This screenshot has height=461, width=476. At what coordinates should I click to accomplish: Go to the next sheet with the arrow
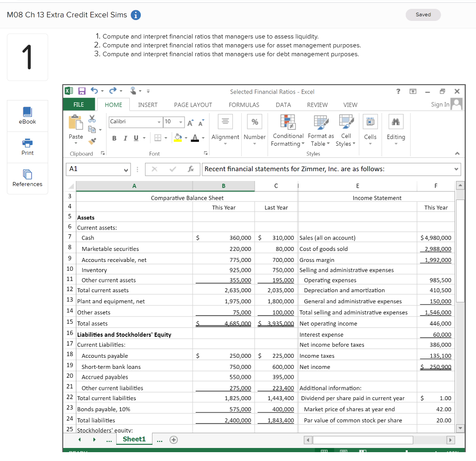[x=94, y=440]
